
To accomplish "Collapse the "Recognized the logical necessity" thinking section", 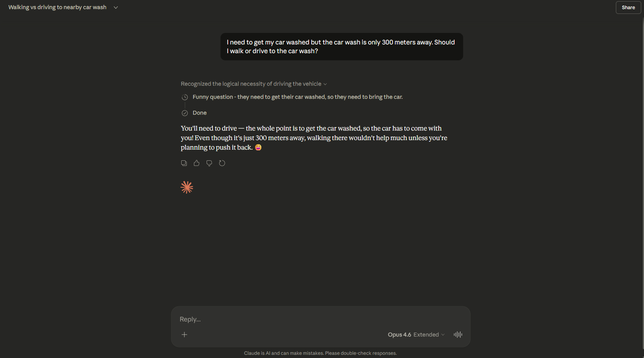I will tap(254, 84).
